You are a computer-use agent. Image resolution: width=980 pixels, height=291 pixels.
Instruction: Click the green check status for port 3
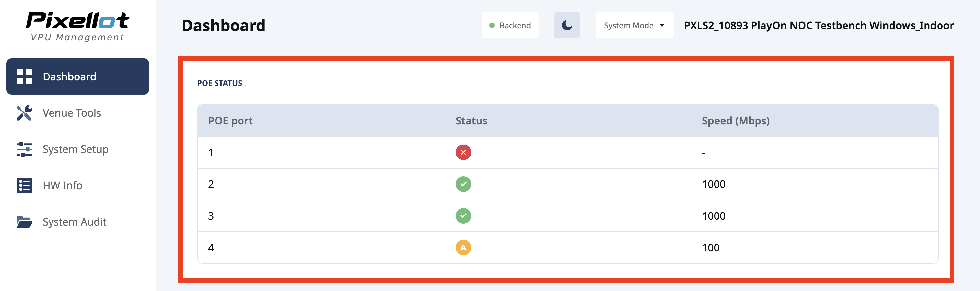pos(463,216)
